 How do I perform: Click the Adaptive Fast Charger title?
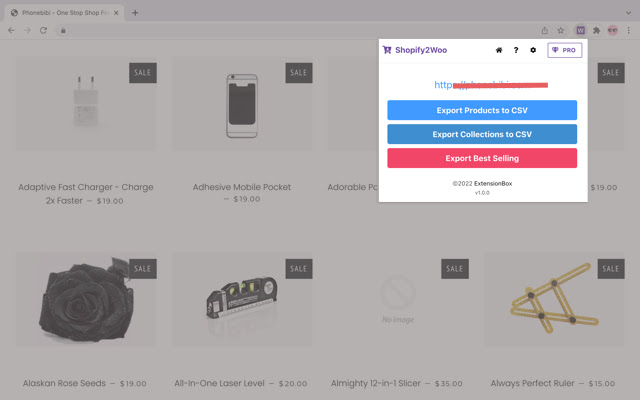(x=86, y=193)
